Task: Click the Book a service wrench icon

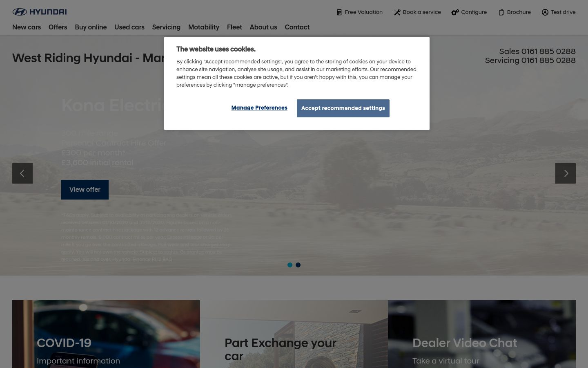Action: point(397,12)
